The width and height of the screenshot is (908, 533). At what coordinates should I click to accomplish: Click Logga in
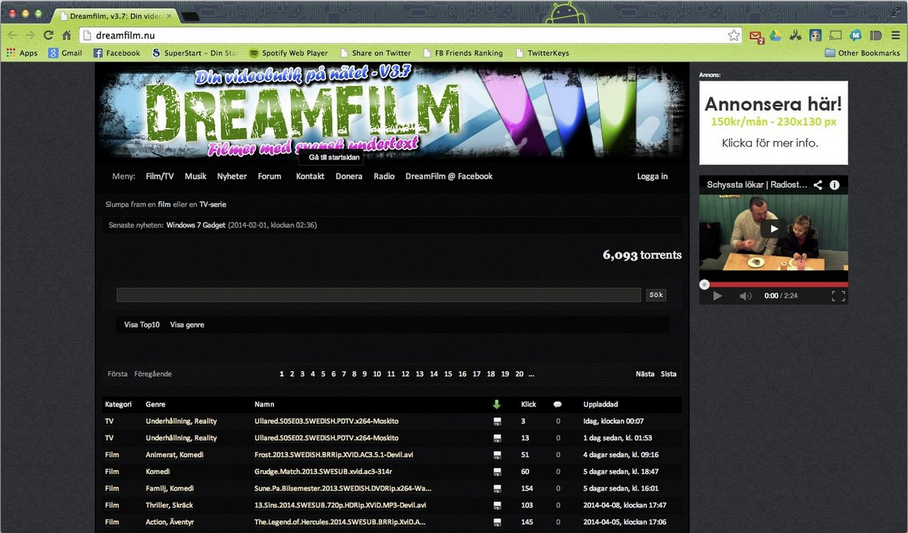[x=652, y=176]
